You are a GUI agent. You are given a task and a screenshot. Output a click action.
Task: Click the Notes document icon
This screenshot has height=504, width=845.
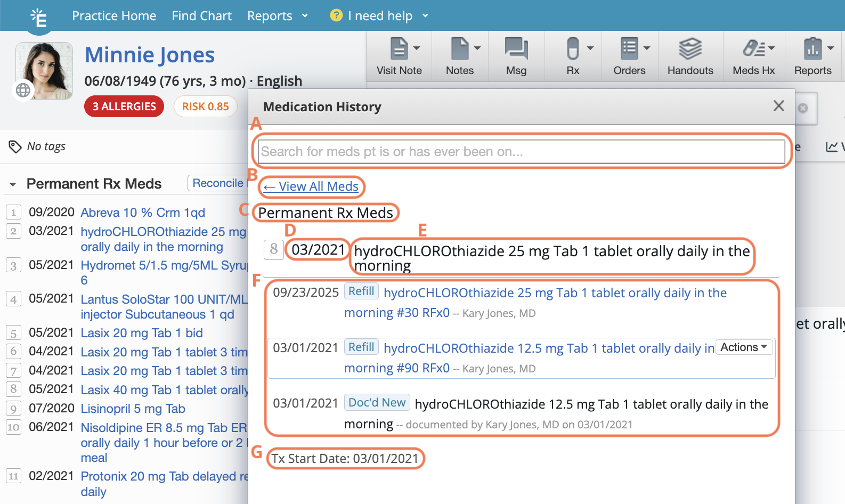click(x=459, y=49)
